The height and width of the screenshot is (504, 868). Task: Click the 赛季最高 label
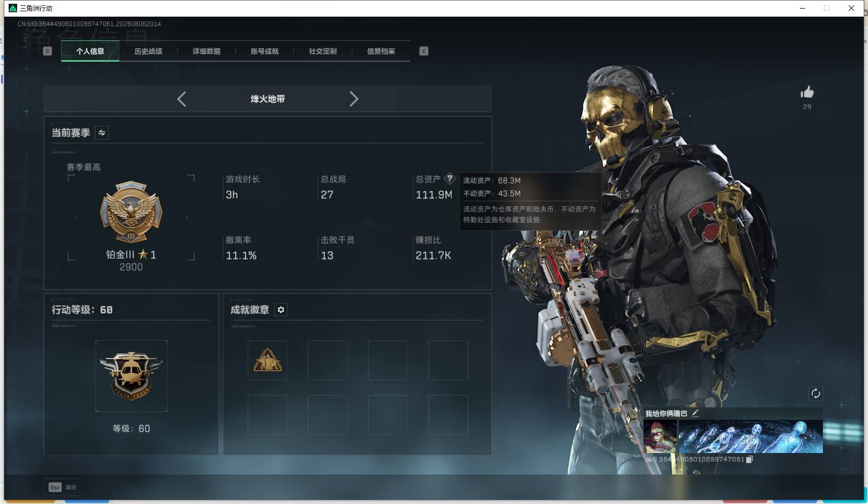tap(83, 167)
